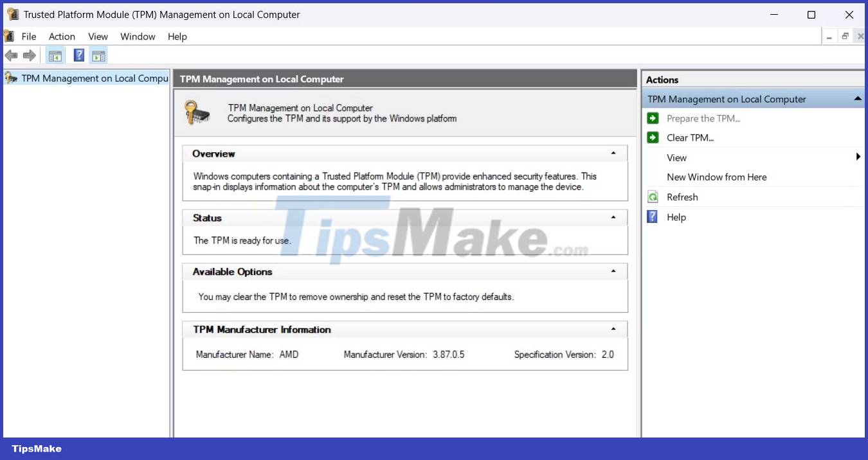Click the Clear TPM action link
868x460 pixels.
coord(690,137)
